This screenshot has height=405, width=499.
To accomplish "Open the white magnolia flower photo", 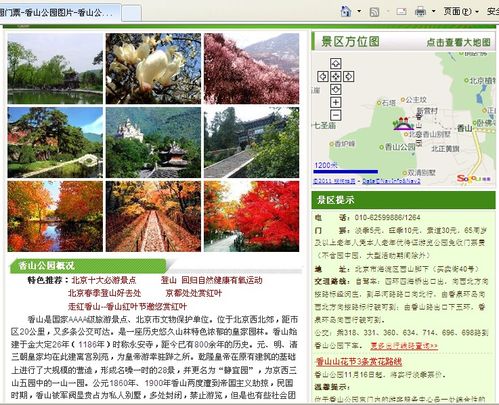I will pos(153,69).
